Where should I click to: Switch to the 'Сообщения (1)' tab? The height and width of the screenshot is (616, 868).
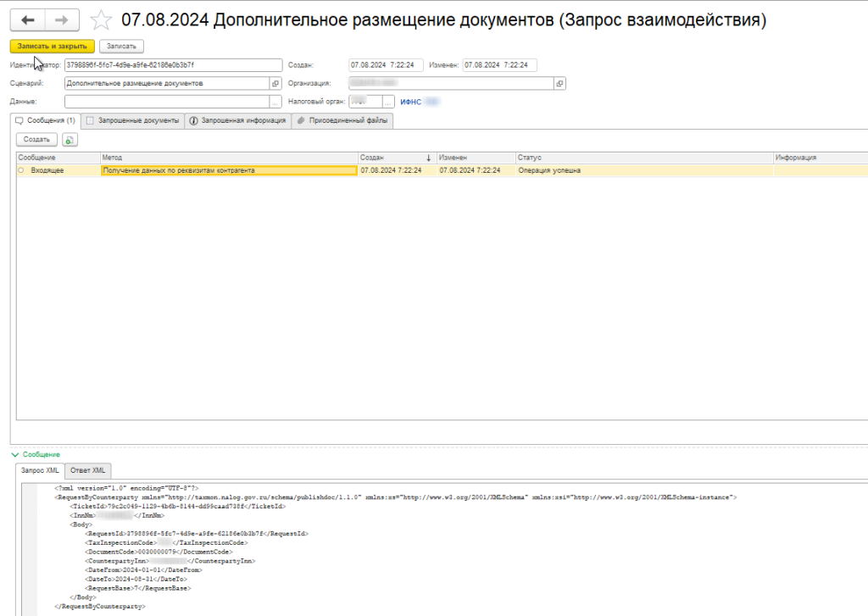46,120
